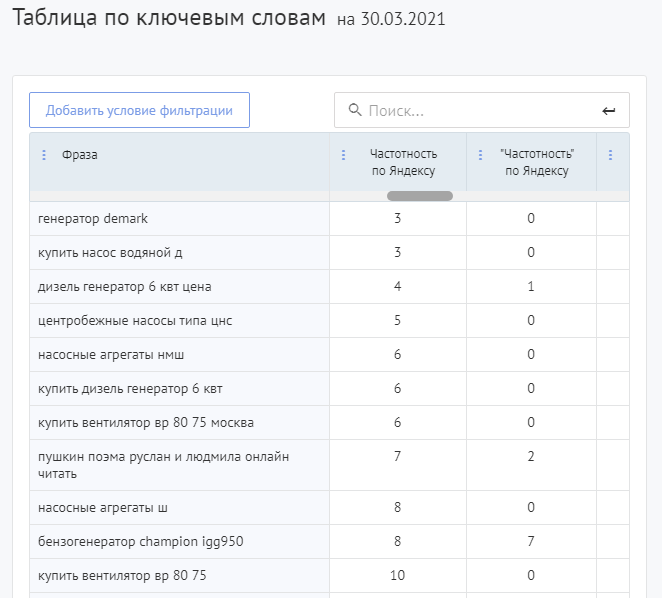Click the page title Таблица по ключевым словам
Screen dimensions: 662x598
click(x=169, y=19)
